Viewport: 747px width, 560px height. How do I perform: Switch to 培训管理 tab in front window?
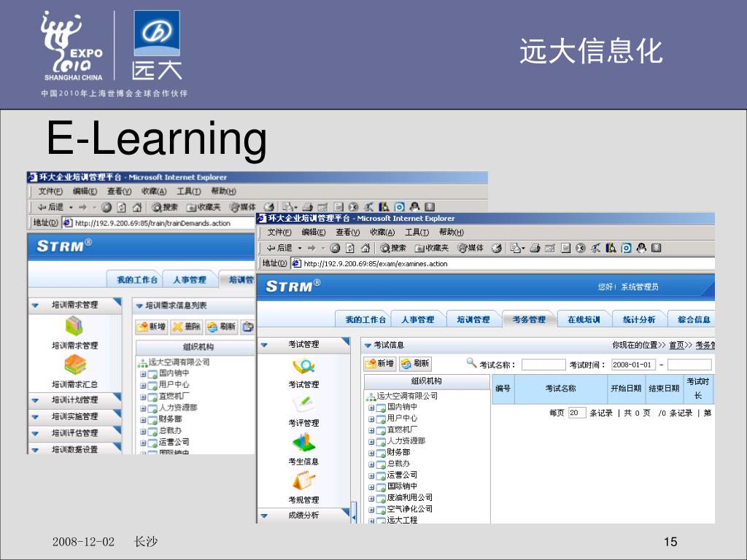pos(473,319)
